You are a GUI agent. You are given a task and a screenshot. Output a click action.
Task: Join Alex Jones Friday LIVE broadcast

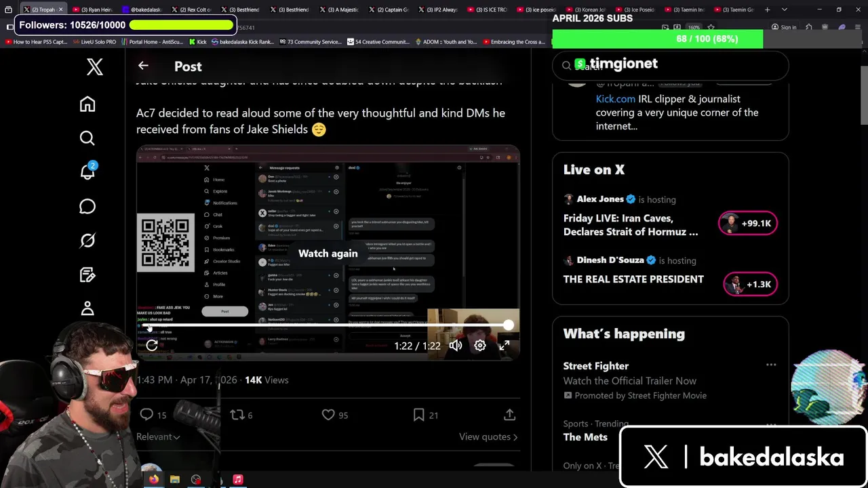[631, 225]
